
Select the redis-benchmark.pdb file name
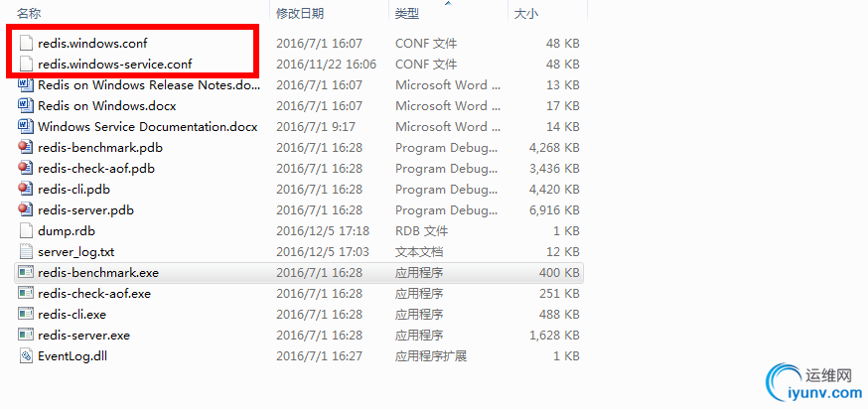tap(100, 148)
